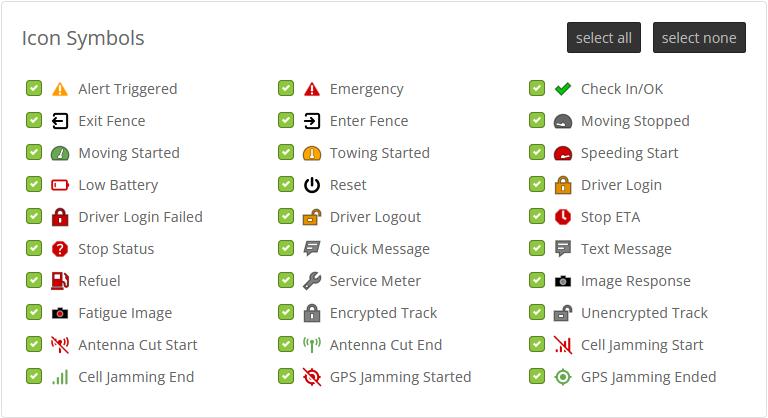
Task: Toggle the Speeding Start checkbox
Action: (x=537, y=153)
